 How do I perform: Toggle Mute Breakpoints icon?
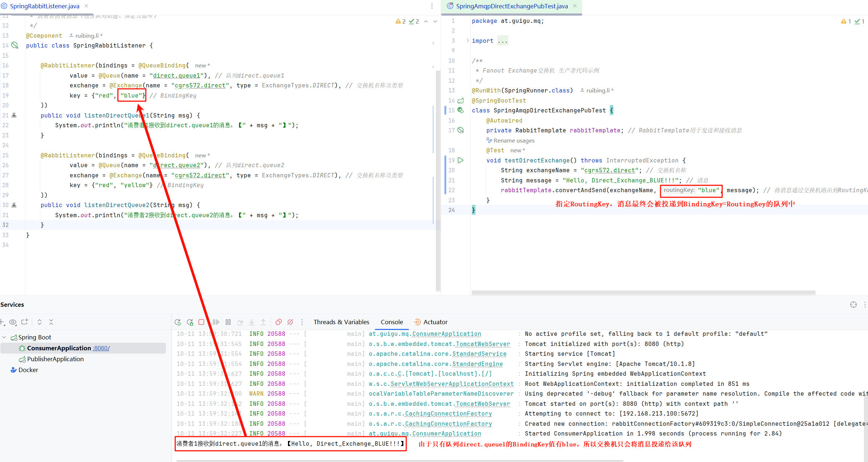(x=290, y=322)
